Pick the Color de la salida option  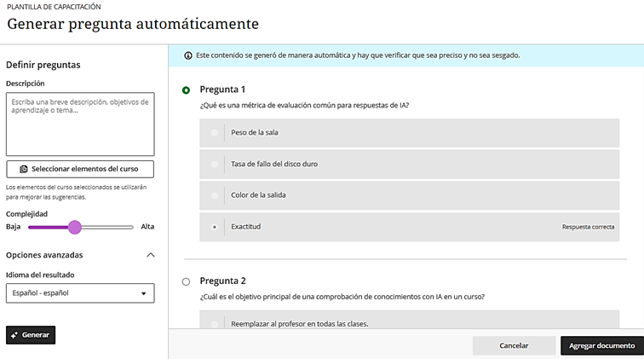tap(214, 195)
